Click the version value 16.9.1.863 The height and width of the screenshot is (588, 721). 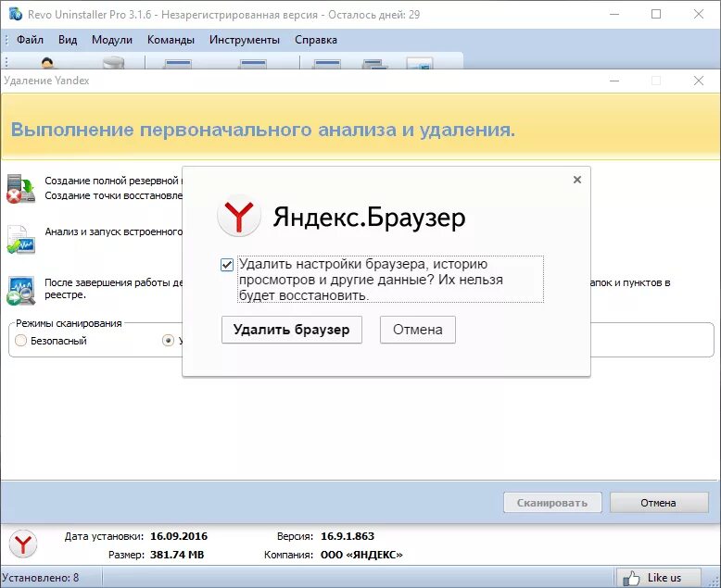pos(348,536)
